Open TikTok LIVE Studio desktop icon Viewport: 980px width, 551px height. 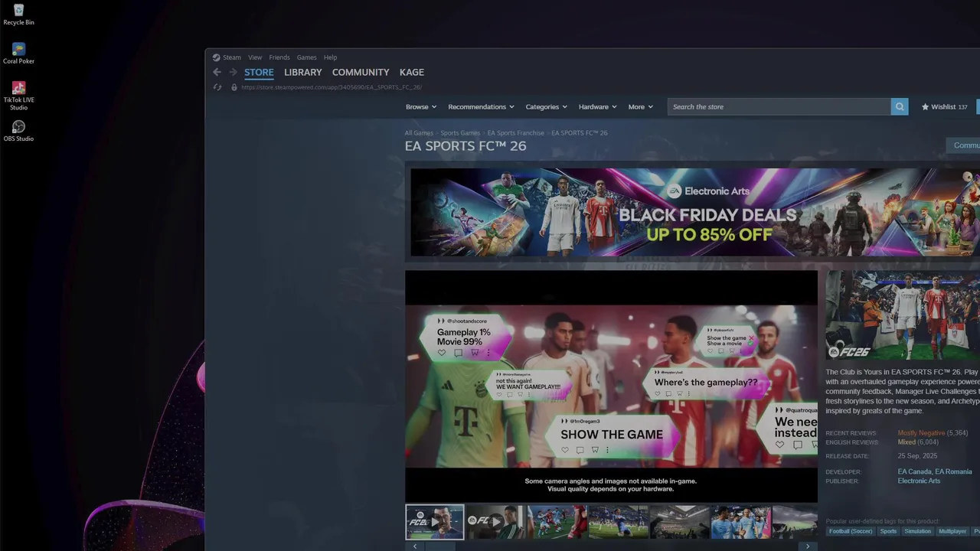point(18,96)
